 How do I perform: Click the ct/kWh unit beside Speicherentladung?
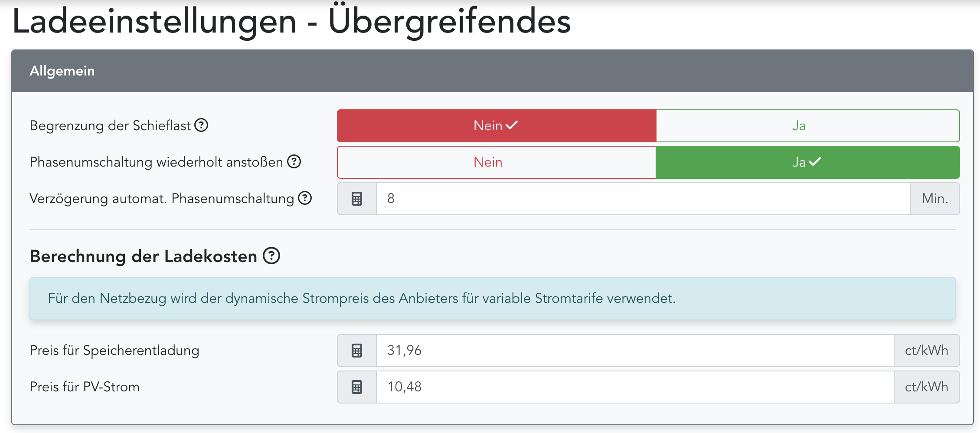point(927,351)
